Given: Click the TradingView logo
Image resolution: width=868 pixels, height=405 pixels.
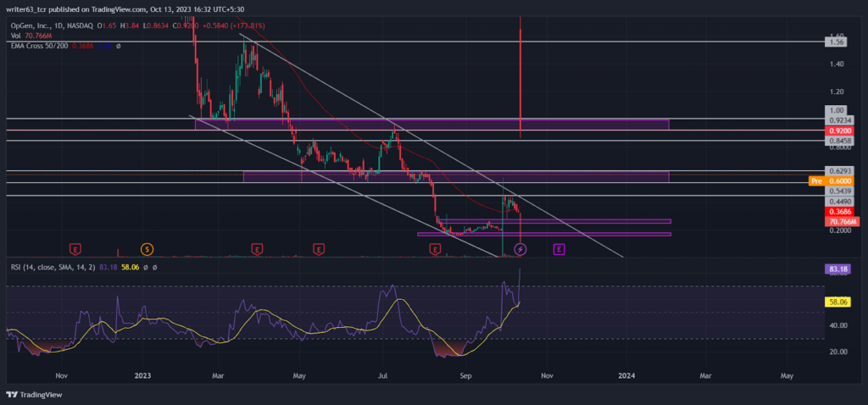Looking at the screenshot, I should point(34,395).
